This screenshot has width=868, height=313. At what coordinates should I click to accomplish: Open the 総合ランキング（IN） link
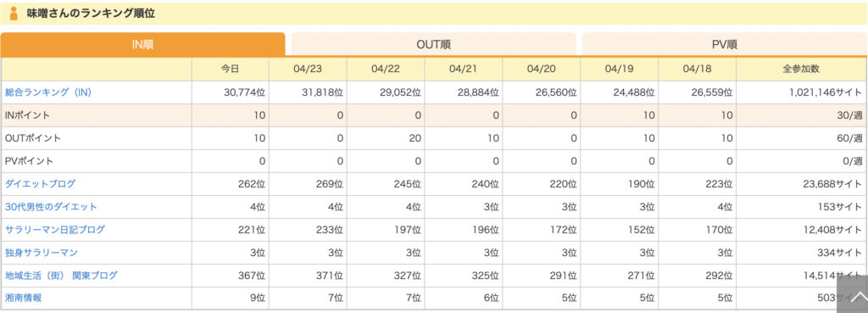click(x=48, y=92)
